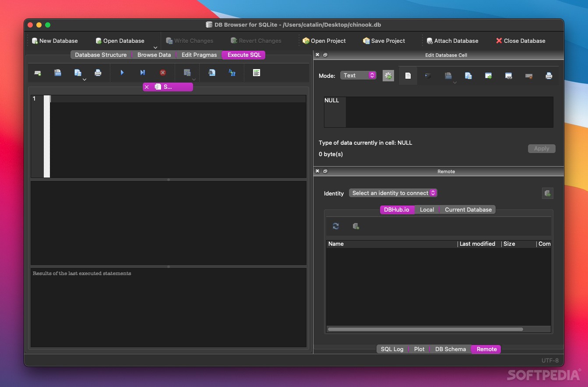
Task: Open the Edit Pragmas tab
Action: (x=199, y=55)
